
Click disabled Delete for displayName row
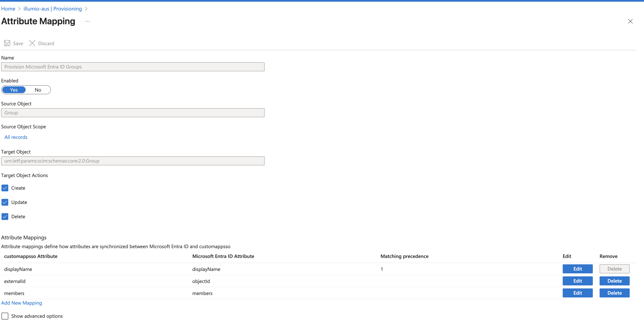pyautogui.click(x=614, y=269)
